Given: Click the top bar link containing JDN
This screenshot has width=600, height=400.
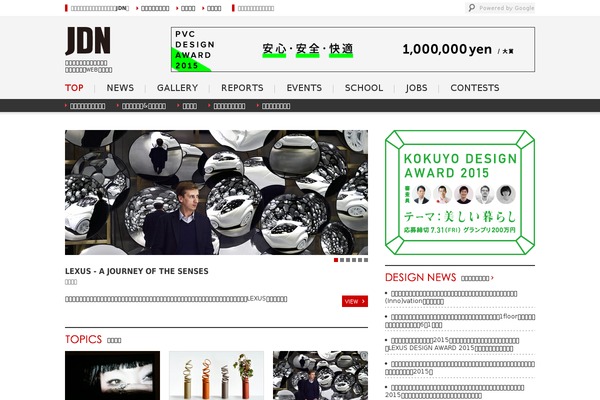Looking at the screenshot, I should pyautogui.click(x=99, y=8).
